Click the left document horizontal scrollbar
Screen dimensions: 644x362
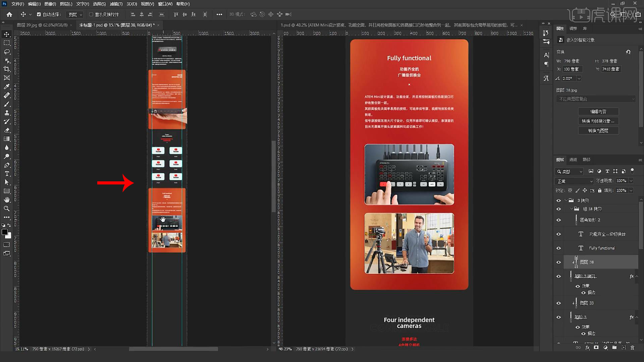coord(173,349)
